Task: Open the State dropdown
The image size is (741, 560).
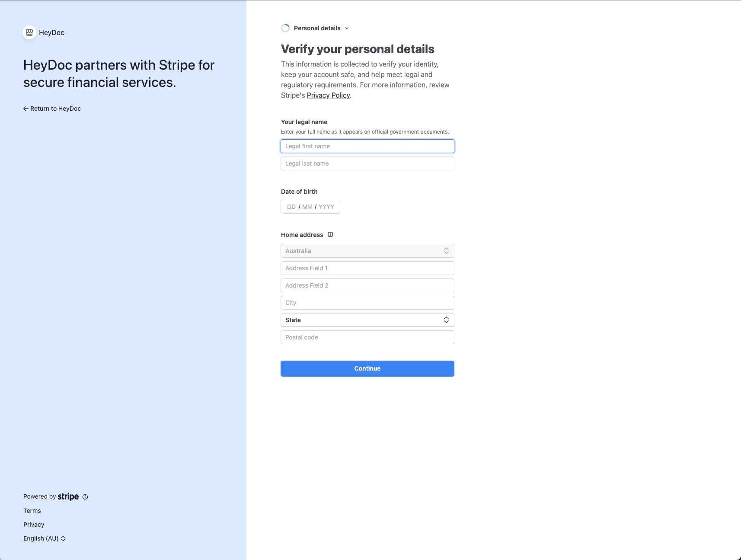Action: [x=367, y=320]
